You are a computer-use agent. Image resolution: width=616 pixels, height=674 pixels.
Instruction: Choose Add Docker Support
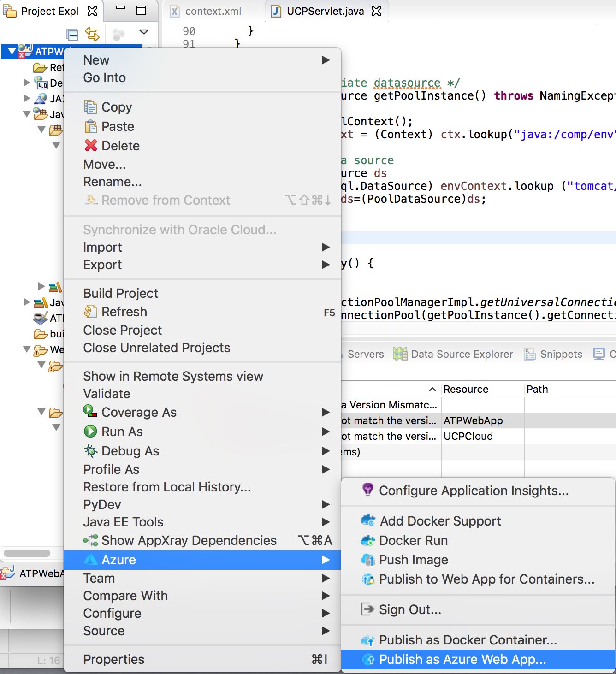pos(440,521)
